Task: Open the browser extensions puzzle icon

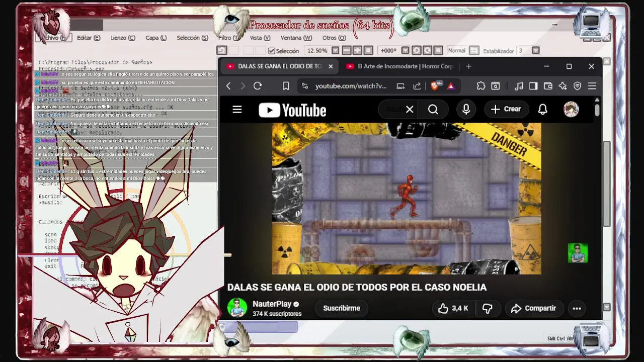Action: click(x=481, y=86)
